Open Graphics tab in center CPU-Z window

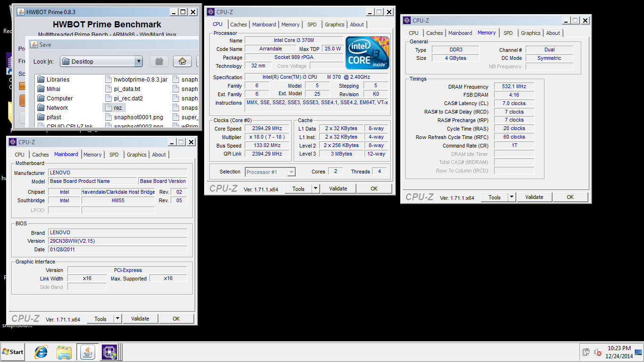pos(335,25)
